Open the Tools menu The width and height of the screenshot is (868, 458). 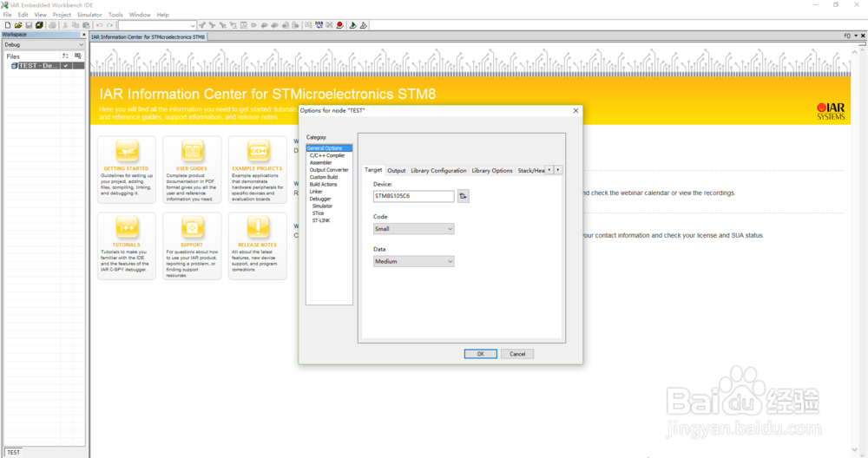point(115,15)
